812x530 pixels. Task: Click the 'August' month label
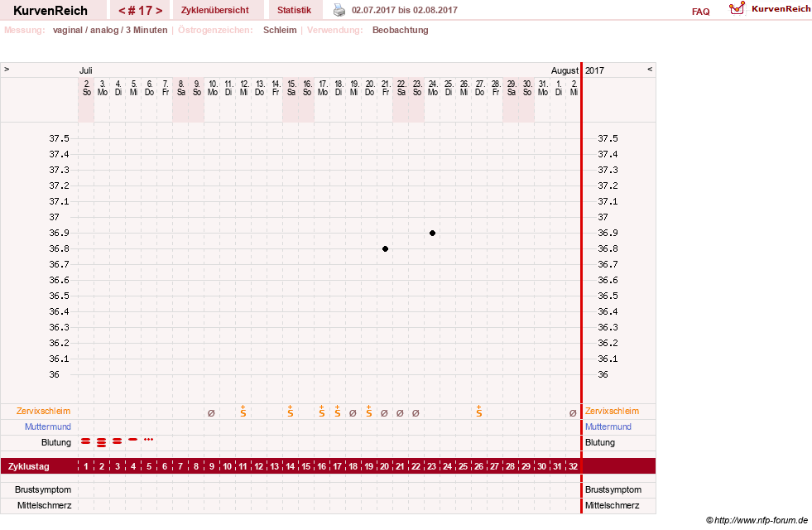(565, 70)
